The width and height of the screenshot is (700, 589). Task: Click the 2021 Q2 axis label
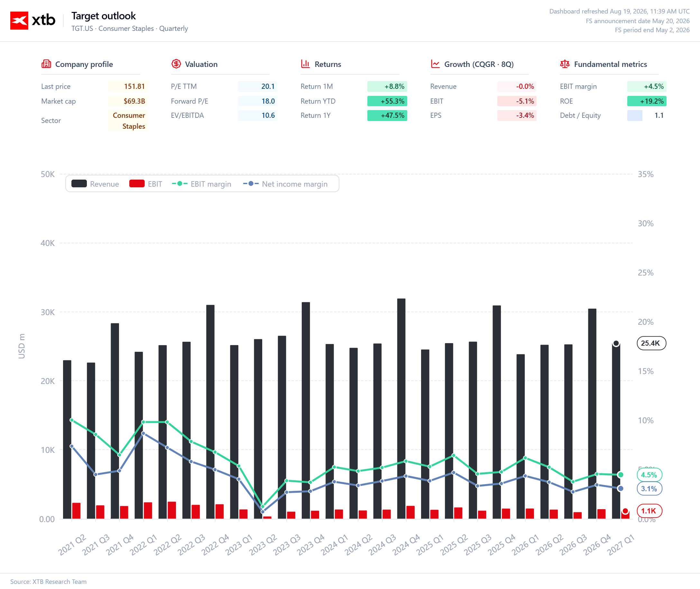coord(72,545)
